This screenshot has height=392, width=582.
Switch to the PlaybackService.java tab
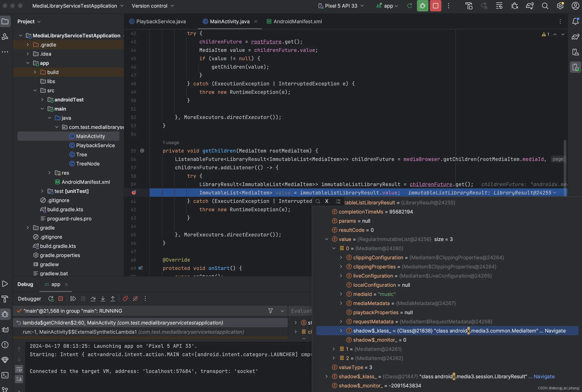[x=161, y=22]
